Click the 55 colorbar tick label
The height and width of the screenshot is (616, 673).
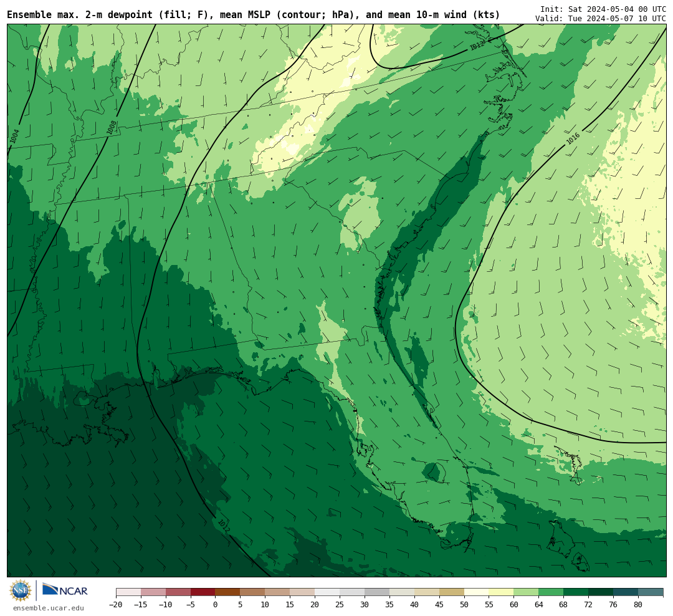pos(489,605)
